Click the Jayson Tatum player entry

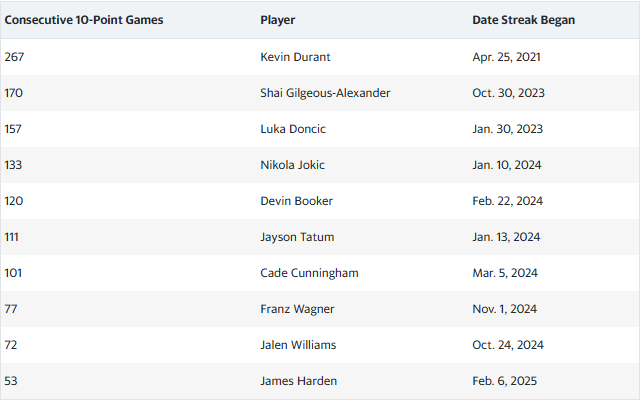297,237
